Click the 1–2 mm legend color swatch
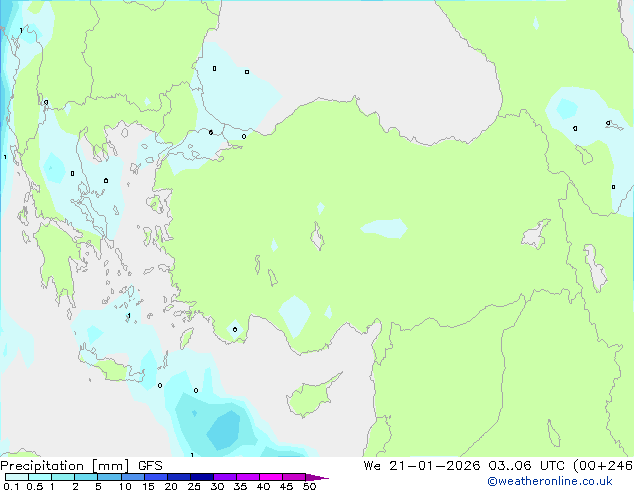This screenshot has width=634, height=490. pyautogui.click(x=63, y=477)
